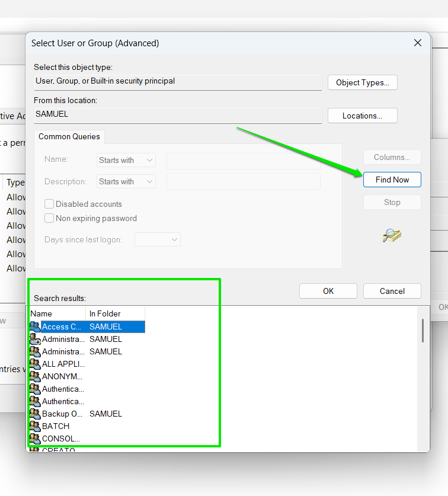Click the Administra... user account icon
The image size is (448, 496).
(35, 339)
